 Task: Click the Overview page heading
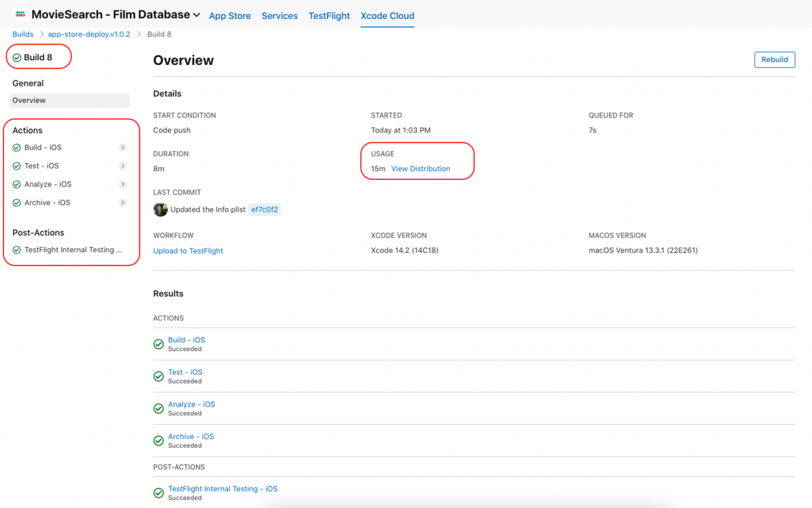[x=183, y=60]
